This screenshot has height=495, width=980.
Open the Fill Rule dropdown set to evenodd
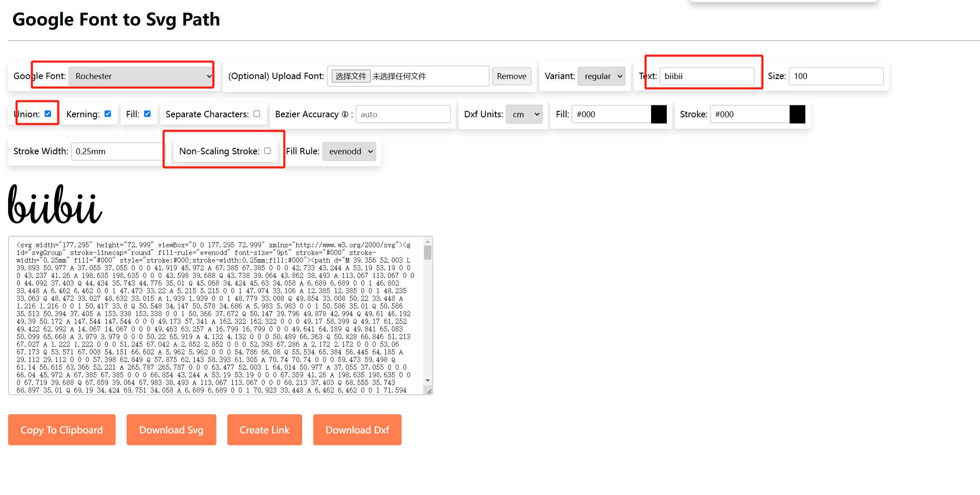[349, 151]
